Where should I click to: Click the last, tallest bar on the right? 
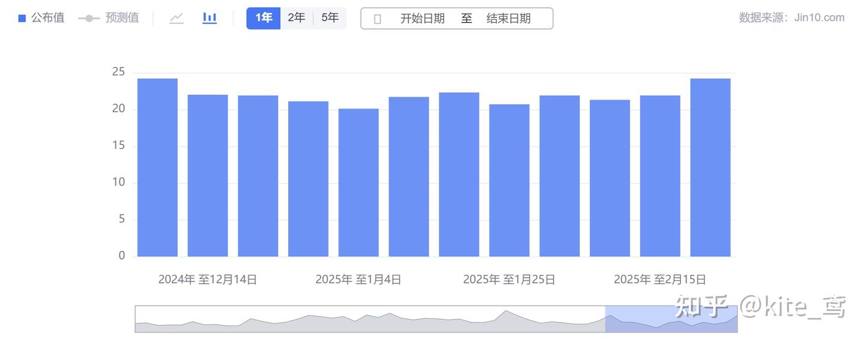click(710, 168)
